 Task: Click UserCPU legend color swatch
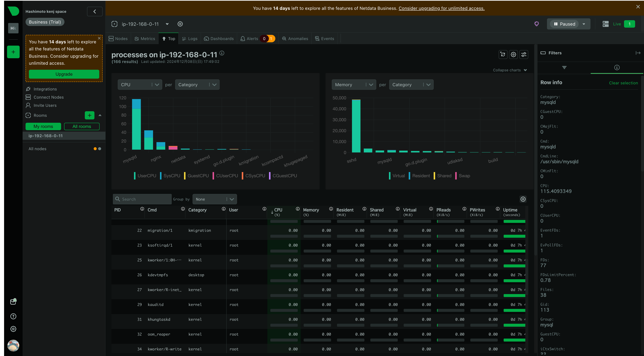pyautogui.click(x=135, y=176)
